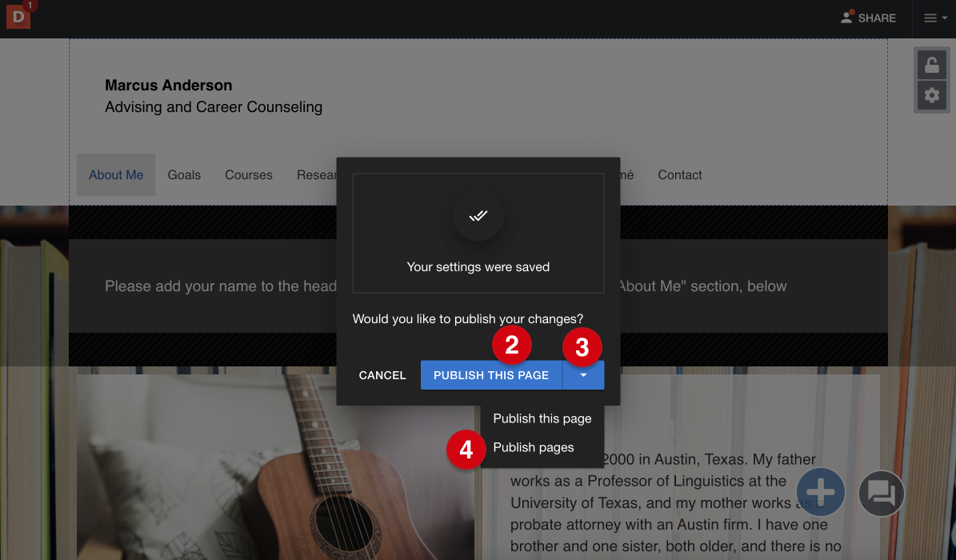The width and height of the screenshot is (956, 560).
Task: Switch to the Contact tab
Action: (x=680, y=175)
